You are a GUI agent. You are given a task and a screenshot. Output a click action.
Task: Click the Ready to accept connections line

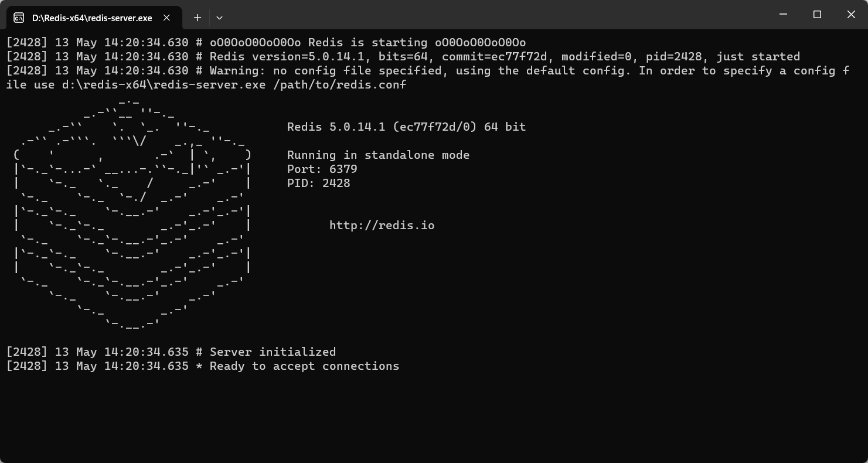click(x=203, y=366)
